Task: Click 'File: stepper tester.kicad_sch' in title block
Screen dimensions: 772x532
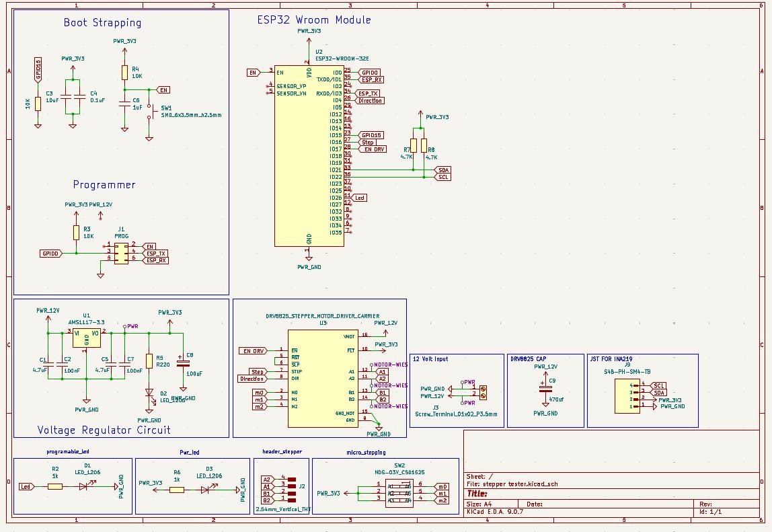Action: pos(512,484)
